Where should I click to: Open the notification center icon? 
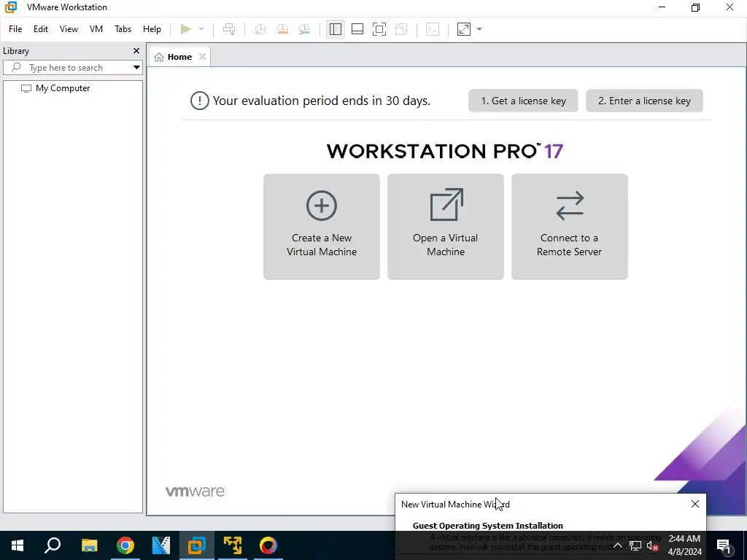point(724,545)
